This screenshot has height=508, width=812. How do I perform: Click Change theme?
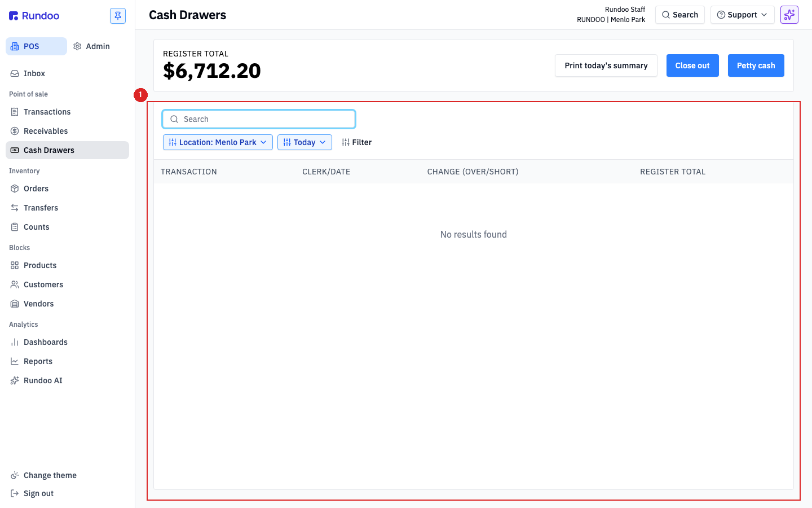67,475
